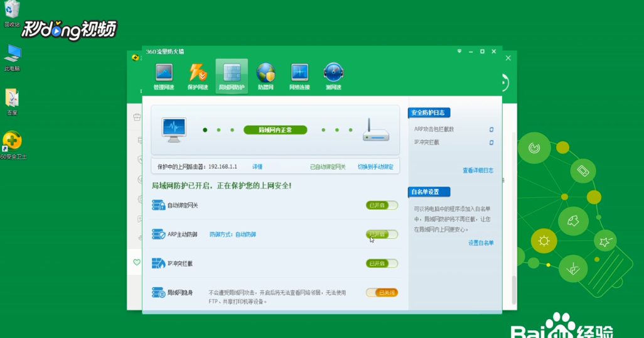Click the ARP攻击包拦截数 label
The image size is (644, 338).
coord(434,129)
